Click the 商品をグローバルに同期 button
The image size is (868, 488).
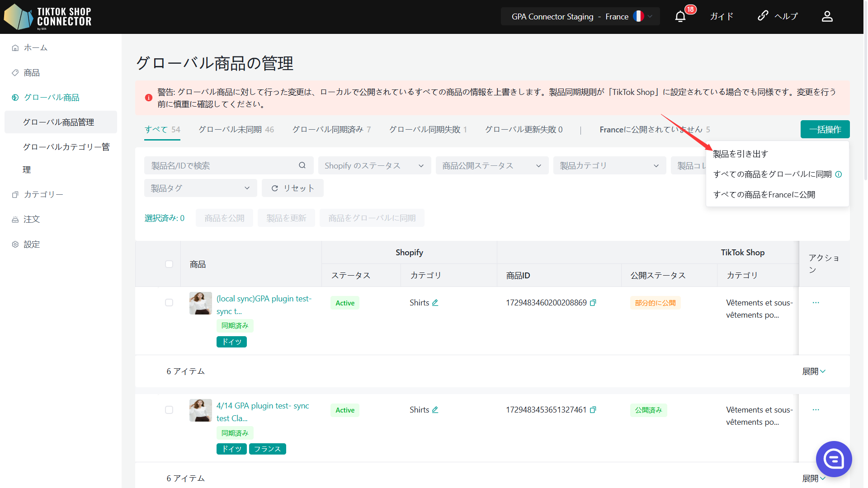tap(372, 218)
